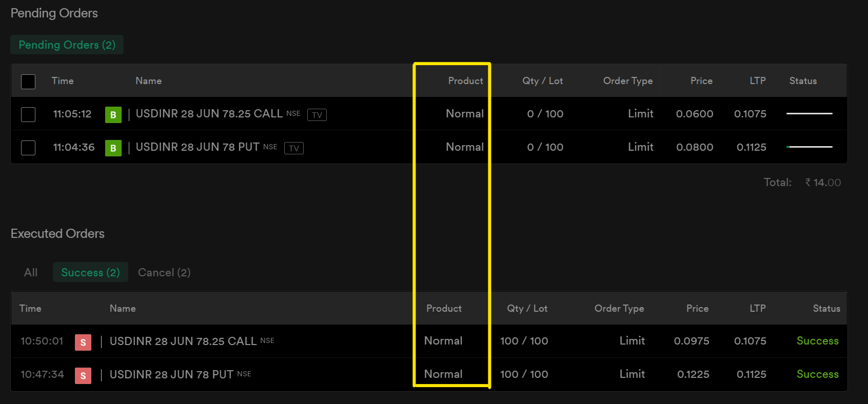868x404 pixels.
Task: Check the 11:05:12 pending order checkbox
Action: (28, 114)
